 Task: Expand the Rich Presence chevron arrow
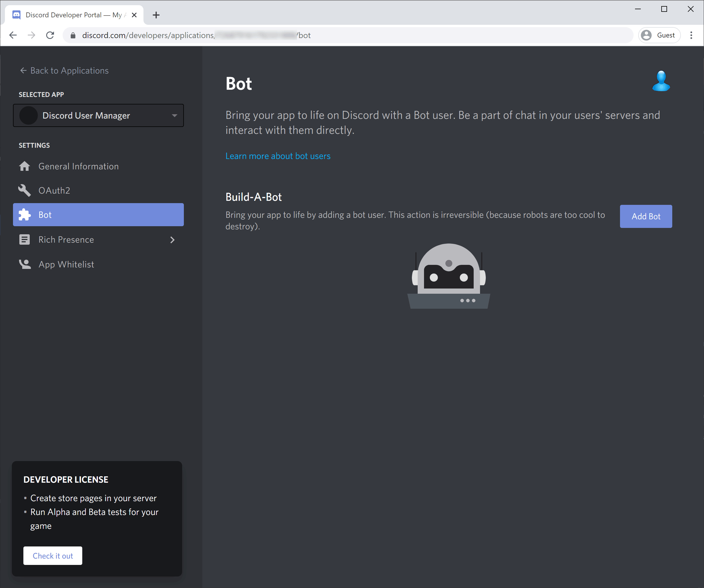(x=172, y=240)
